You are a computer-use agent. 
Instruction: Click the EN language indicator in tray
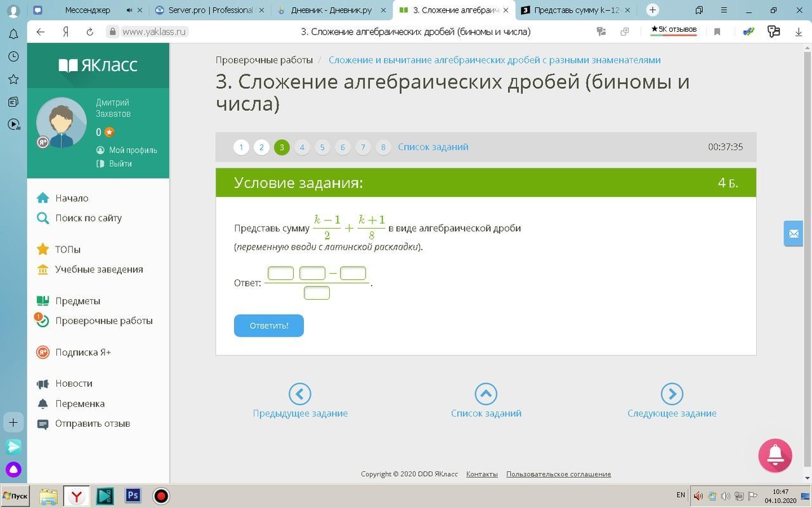point(681,495)
